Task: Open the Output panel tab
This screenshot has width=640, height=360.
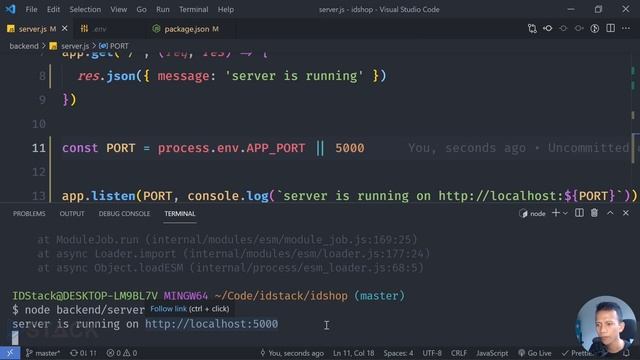Action: coord(72,213)
